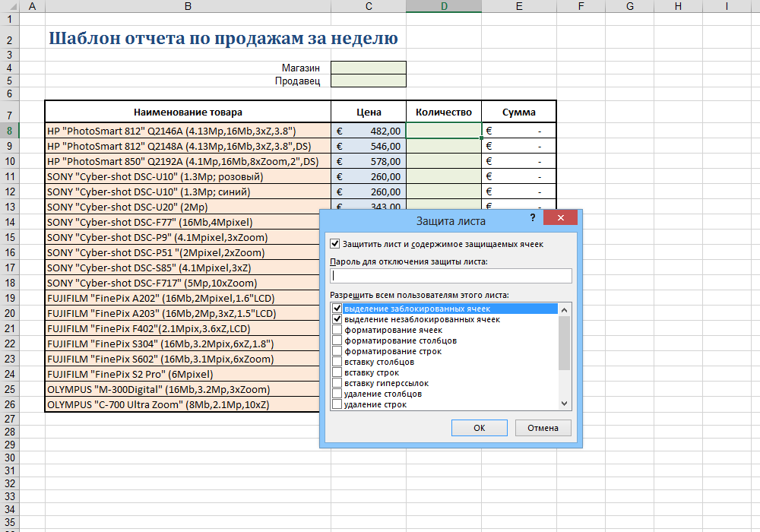The image size is (760, 532).
Task: Close the Защита листа dialog with the red X
Action: tap(560, 217)
